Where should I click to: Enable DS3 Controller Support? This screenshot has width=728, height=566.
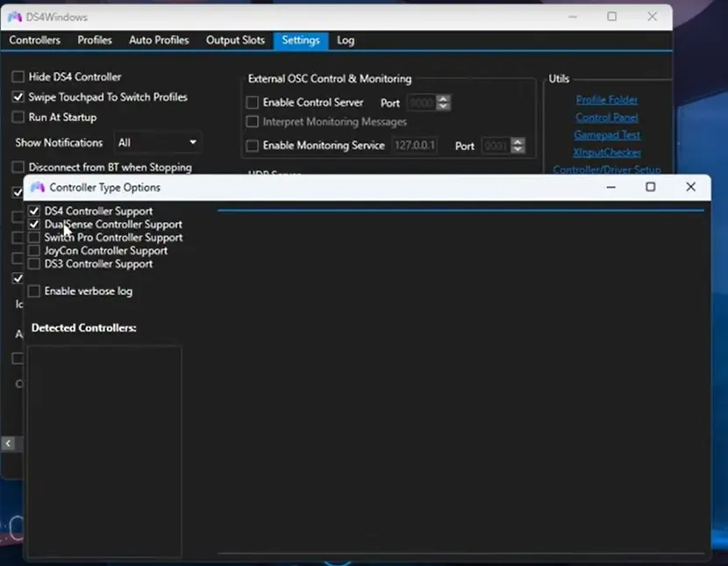34,264
